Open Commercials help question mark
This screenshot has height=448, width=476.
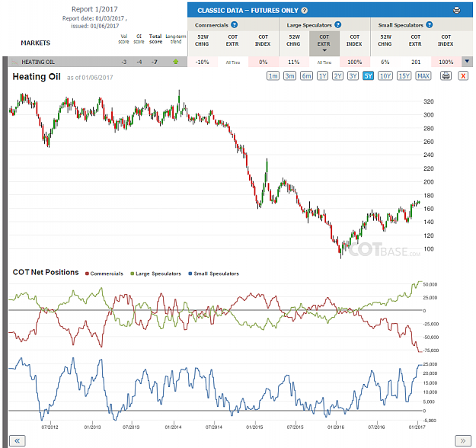coord(234,25)
